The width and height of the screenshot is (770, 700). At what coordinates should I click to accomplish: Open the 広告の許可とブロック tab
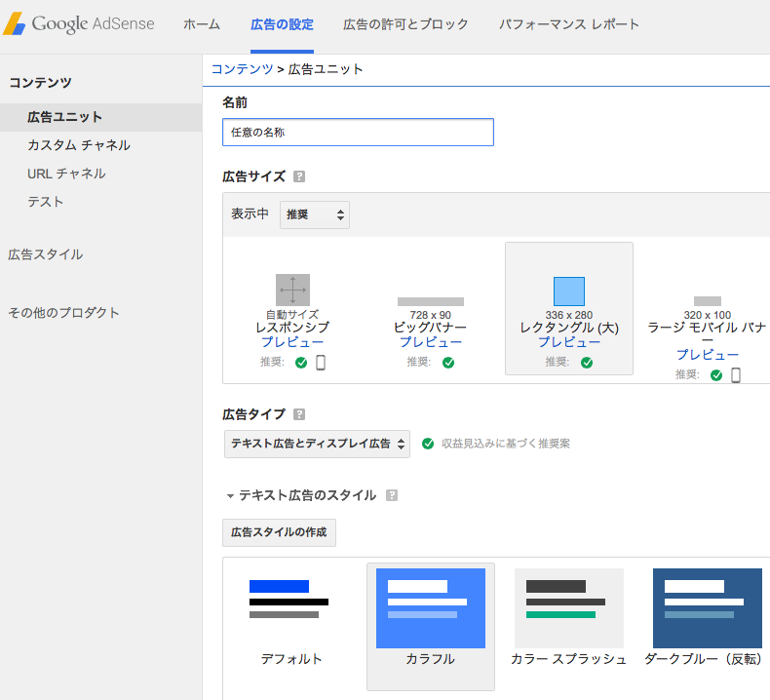point(405,24)
